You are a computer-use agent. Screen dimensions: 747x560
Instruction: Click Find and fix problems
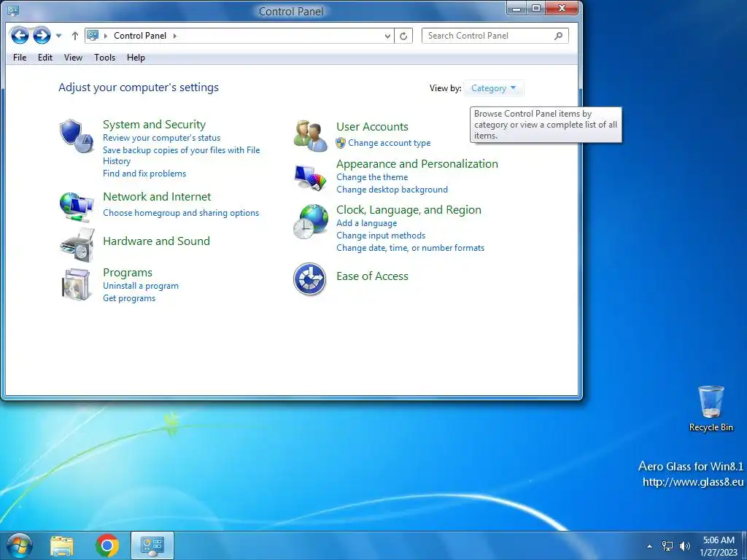144,174
